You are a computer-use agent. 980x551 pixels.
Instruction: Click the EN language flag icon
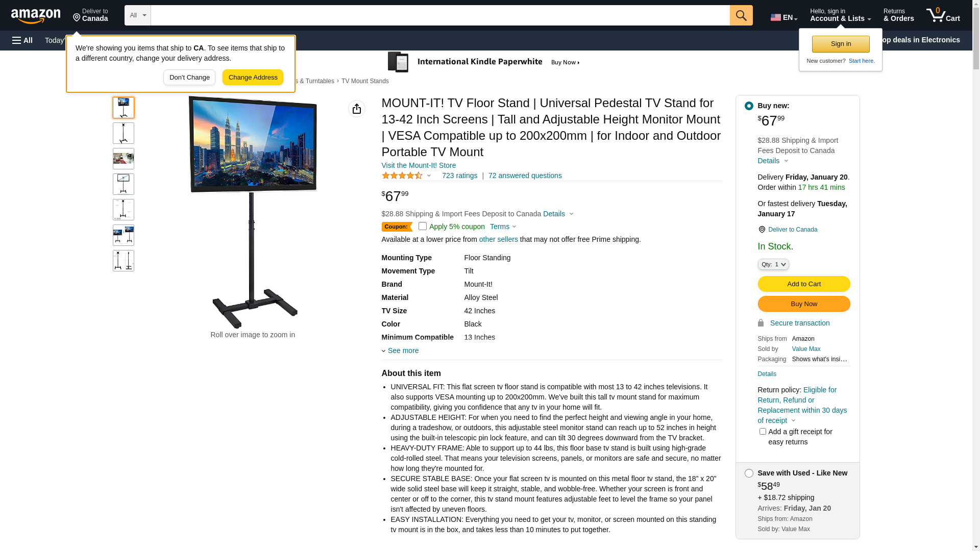coord(775,17)
